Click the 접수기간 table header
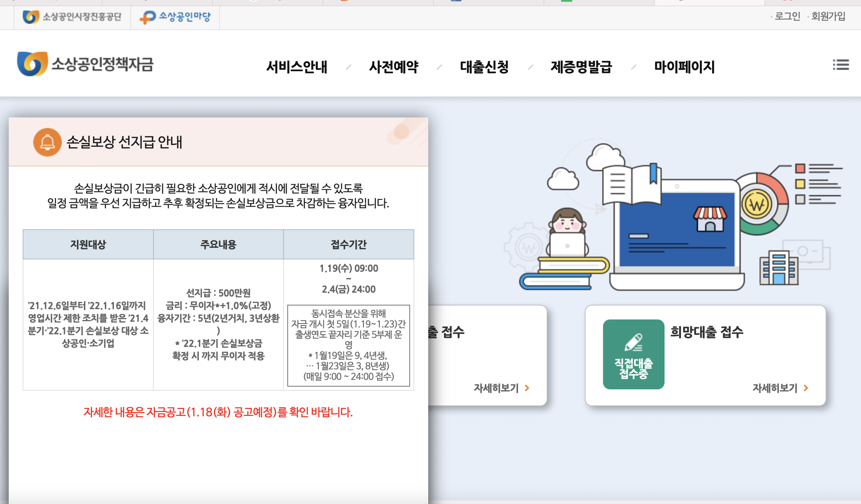The width and height of the screenshot is (861, 504). pyautogui.click(x=349, y=244)
